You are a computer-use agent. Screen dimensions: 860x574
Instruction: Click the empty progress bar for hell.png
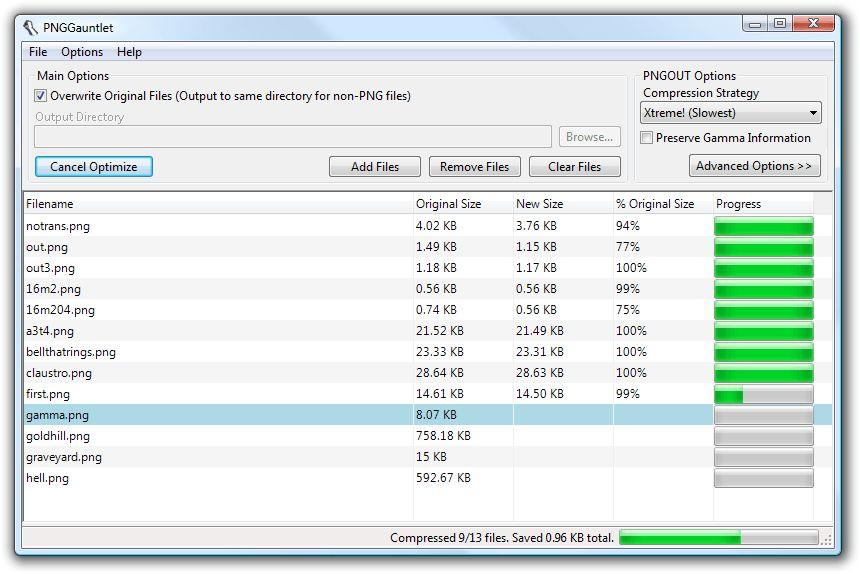pos(763,478)
